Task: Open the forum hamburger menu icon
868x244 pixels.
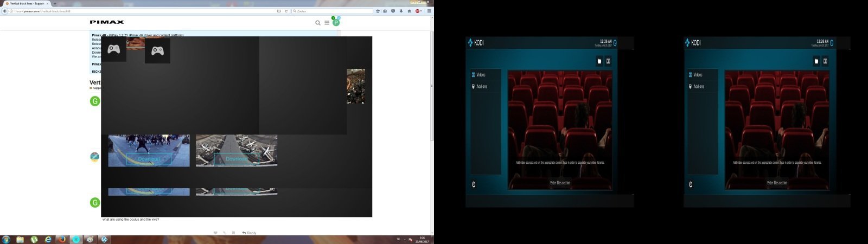Action: pos(327,23)
